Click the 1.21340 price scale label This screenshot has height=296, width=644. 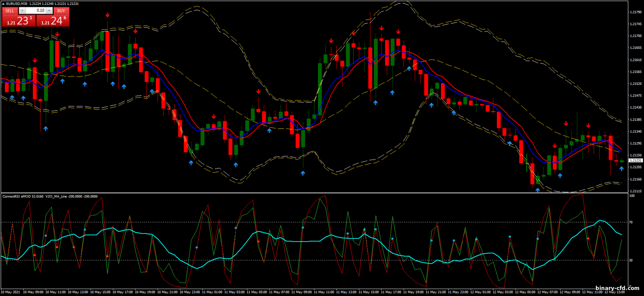[x=635, y=131]
